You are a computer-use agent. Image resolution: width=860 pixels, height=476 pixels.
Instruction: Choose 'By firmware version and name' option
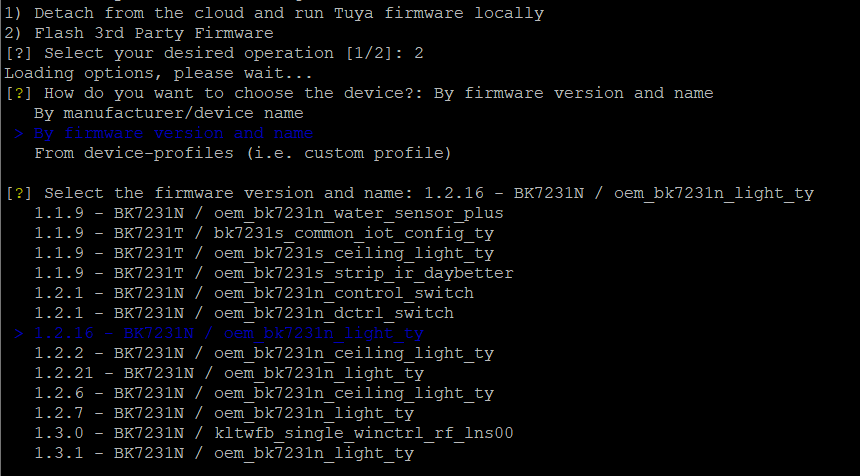(173, 133)
